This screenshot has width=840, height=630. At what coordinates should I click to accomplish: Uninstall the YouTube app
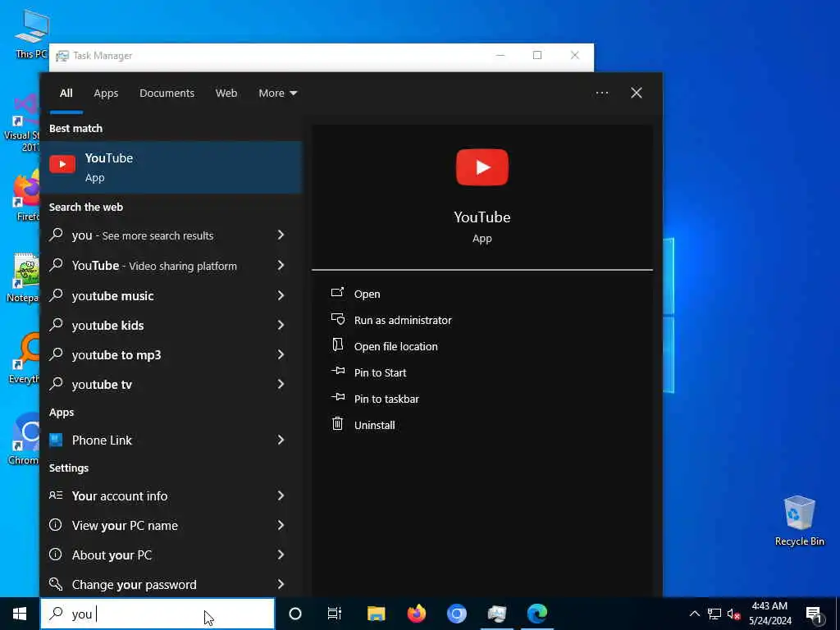[x=374, y=426]
